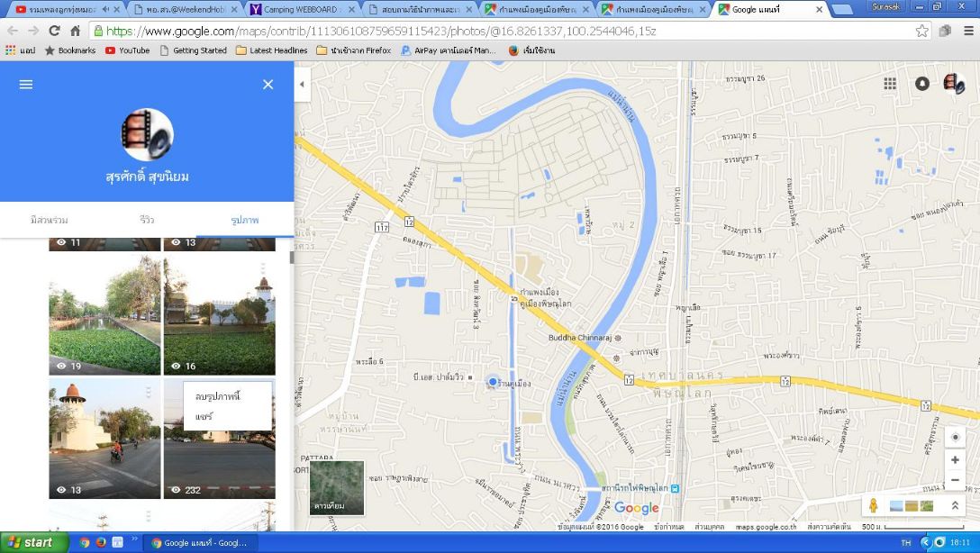The height and width of the screenshot is (553, 980).
Task: Bookmark this page with the star icon
Action: click(x=922, y=31)
